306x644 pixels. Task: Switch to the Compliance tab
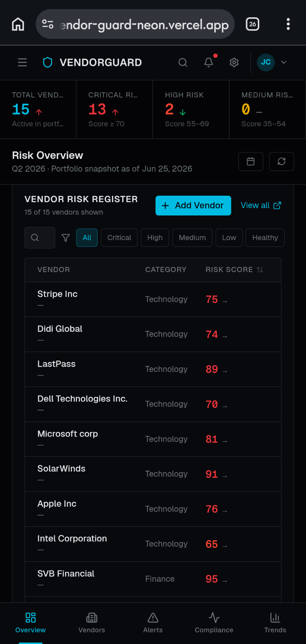214,623
